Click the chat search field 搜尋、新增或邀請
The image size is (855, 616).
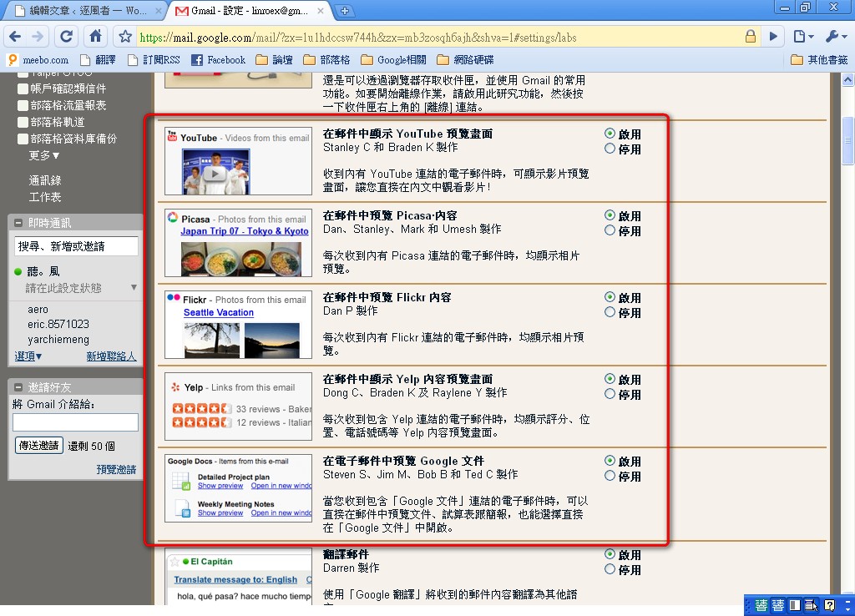(x=76, y=246)
